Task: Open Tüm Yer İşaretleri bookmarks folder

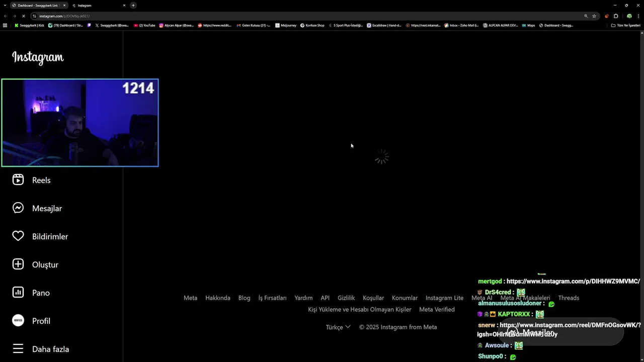Action: 625,25
